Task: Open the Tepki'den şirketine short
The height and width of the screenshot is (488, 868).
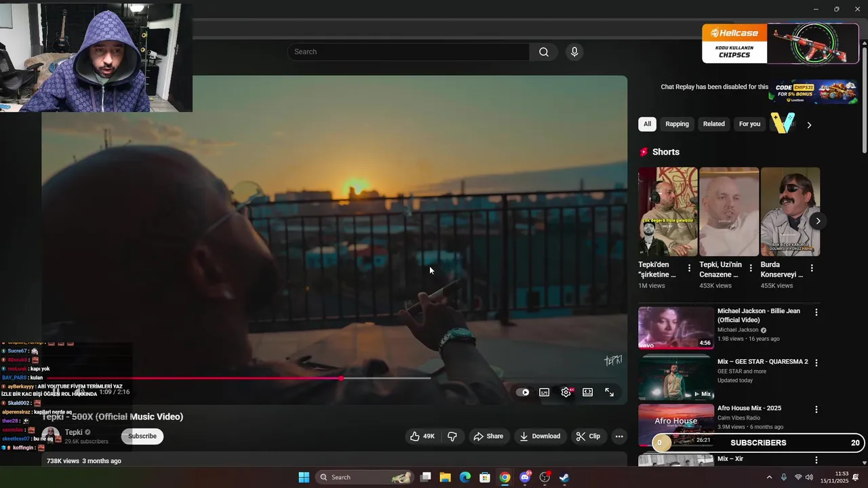Action: pos(668,211)
